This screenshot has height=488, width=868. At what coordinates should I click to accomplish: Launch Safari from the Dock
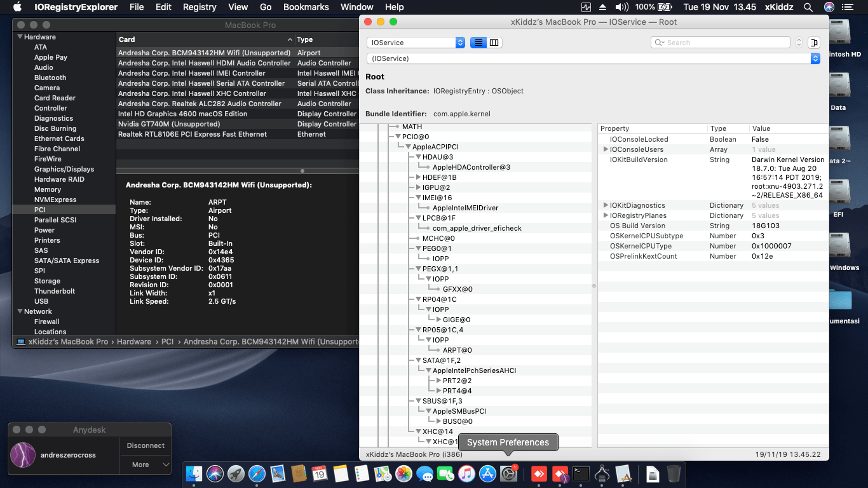point(257,473)
